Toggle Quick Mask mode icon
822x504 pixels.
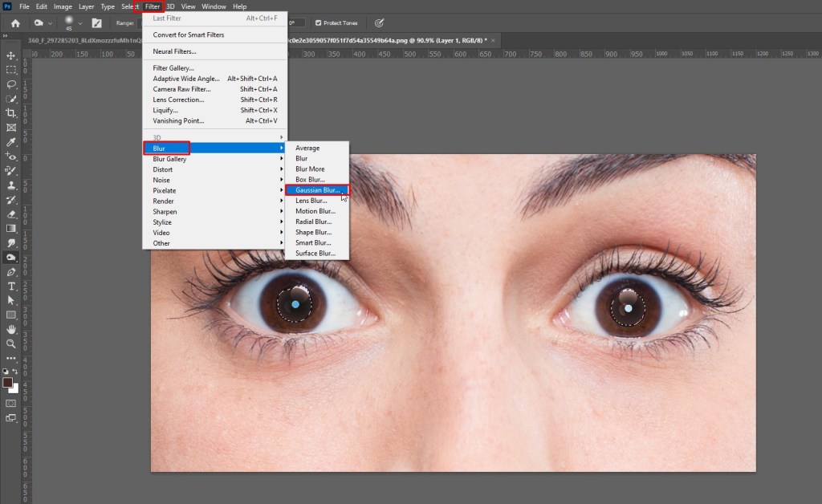[11, 403]
